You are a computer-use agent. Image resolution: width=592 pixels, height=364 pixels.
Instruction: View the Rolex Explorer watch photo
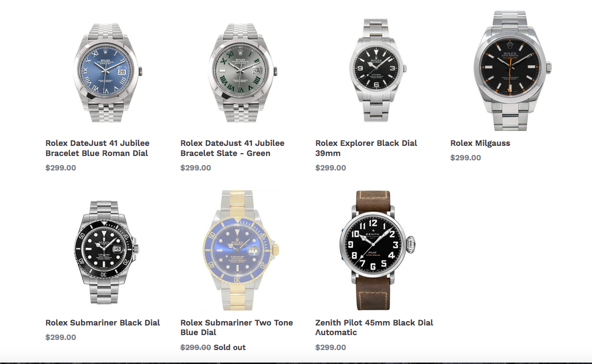coord(378,70)
